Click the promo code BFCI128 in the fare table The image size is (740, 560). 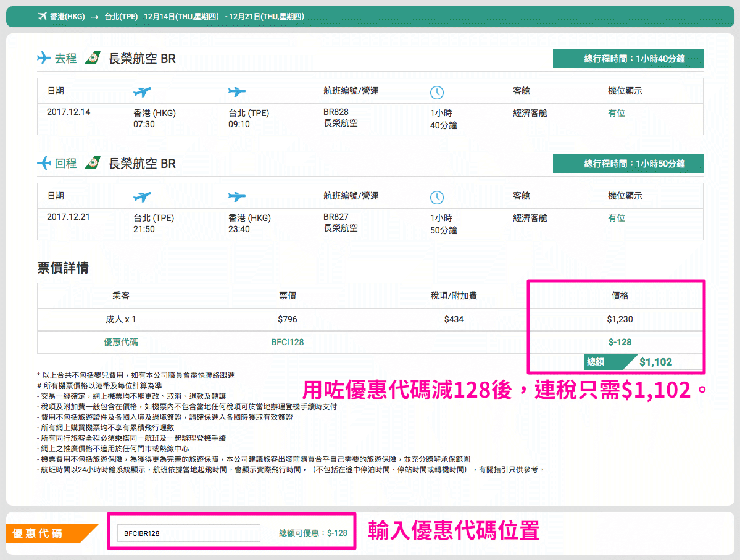(288, 342)
